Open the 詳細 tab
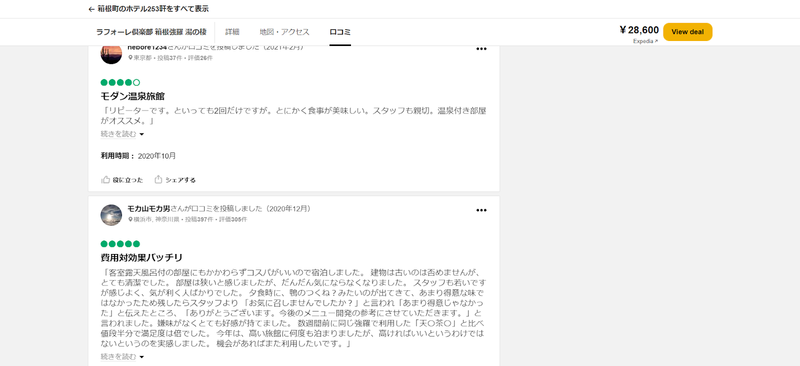This screenshot has height=366, width=800. click(232, 32)
